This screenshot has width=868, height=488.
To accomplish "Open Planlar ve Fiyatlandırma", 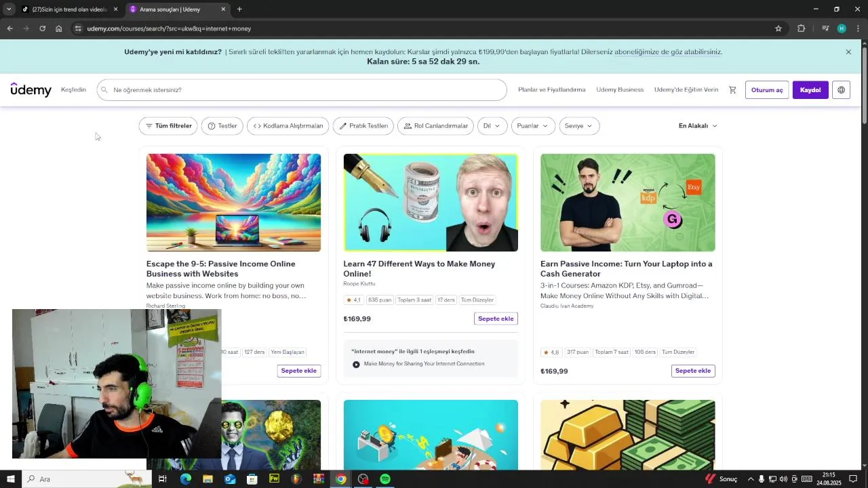I will (551, 89).
